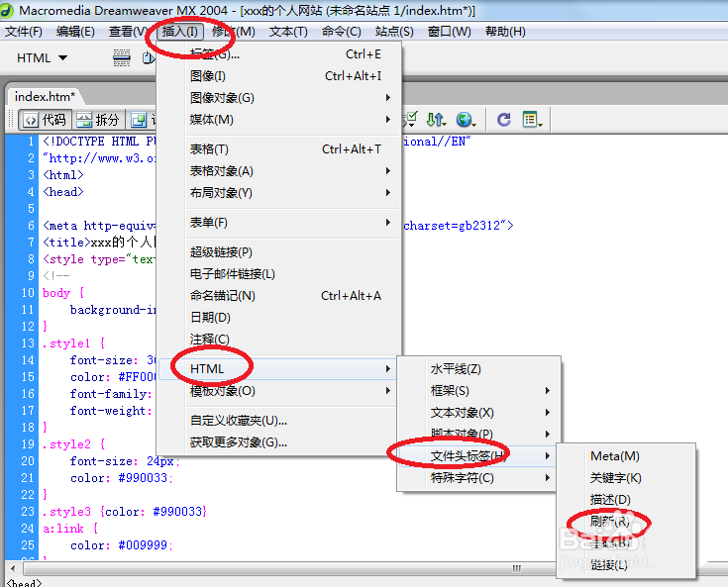Choose 链接(L) head tag item
This screenshot has height=587, width=728.
point(626,564)
